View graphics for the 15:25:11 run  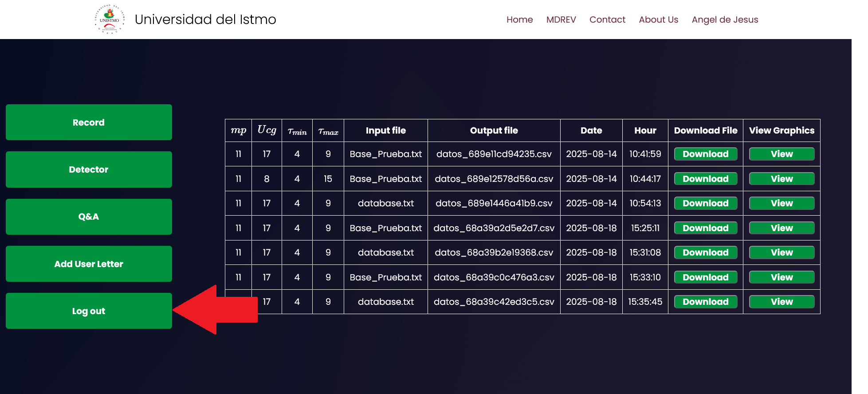(x=782, y=228)
